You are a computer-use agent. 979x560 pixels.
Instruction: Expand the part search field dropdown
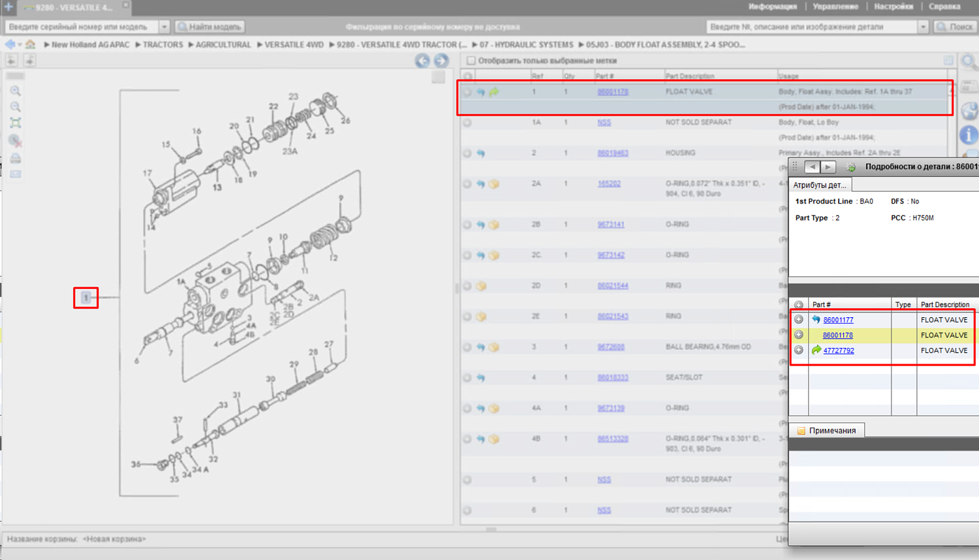[x=923, y=27]
